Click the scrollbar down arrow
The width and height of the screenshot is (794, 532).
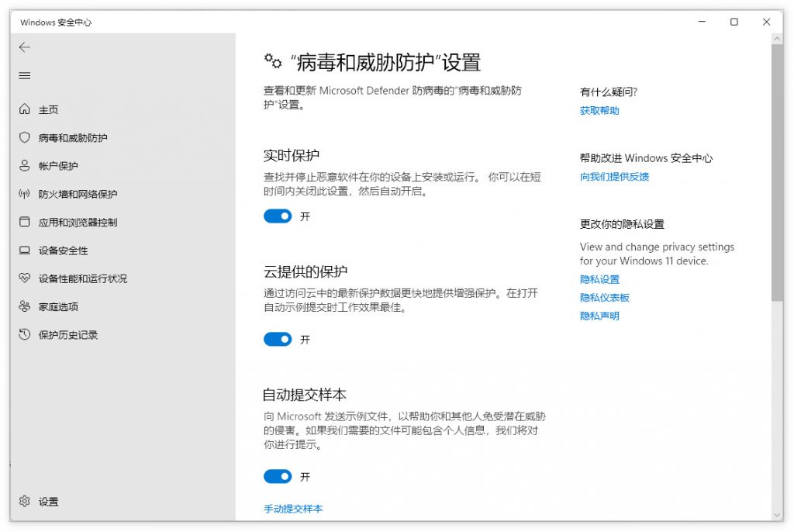[778, 515]
